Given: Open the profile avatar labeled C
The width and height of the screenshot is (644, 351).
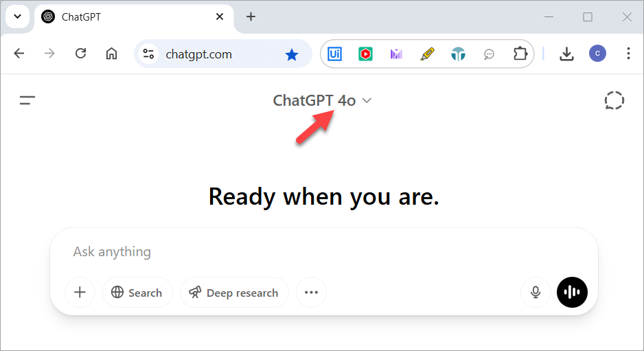Looking at the screenshot, I should (x=597, y=54).
